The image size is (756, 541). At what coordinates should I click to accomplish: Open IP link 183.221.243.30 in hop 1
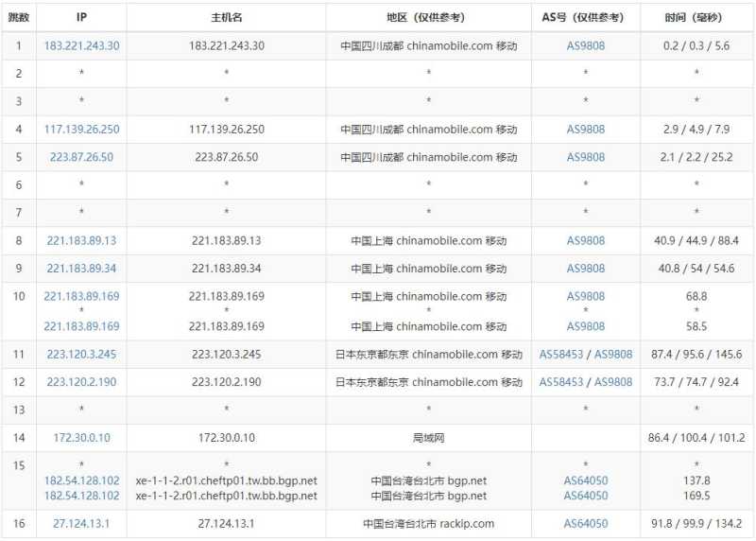click(81, 45)
